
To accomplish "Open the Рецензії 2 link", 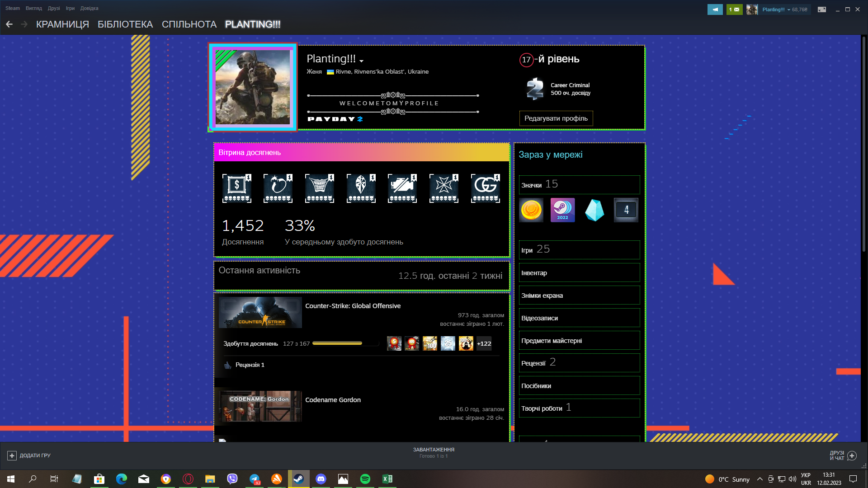I will pos(579,363).
